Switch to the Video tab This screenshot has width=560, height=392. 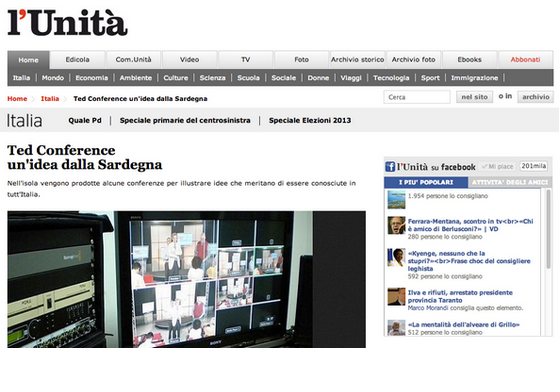190,60
